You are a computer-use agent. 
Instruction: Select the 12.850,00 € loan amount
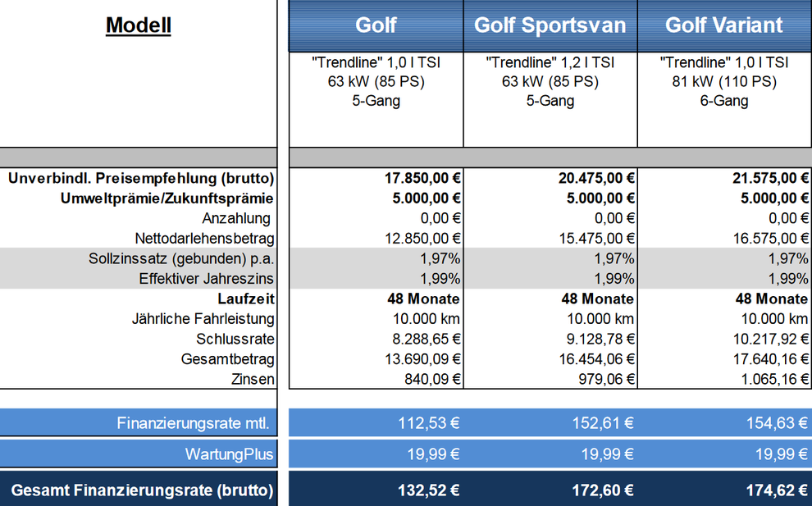(x=422, y=239)
